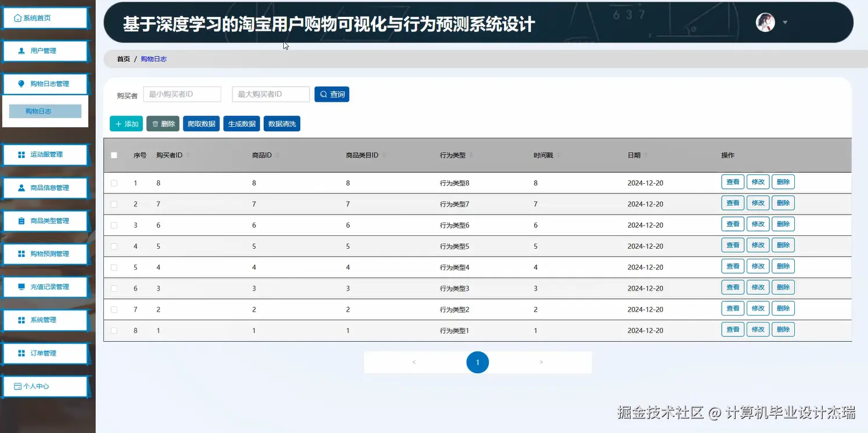
Task: Open 购物预测管理 in the sidebar
Action: click(x=45, y=254)
